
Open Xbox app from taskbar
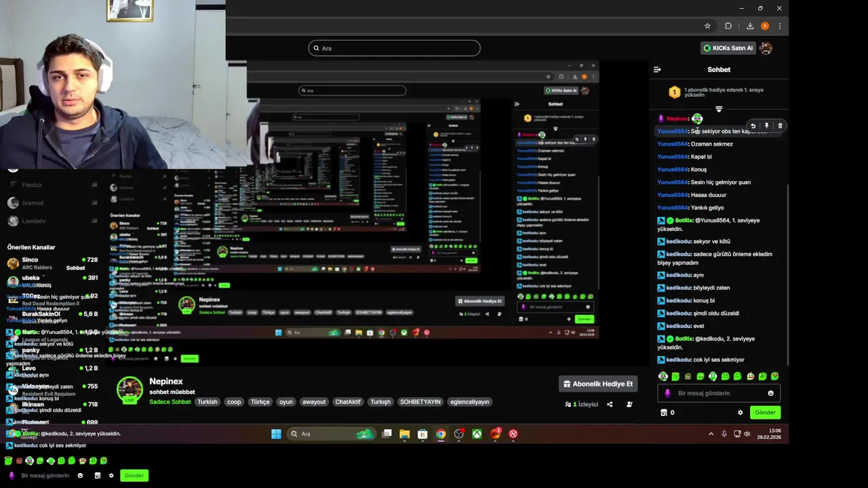click(477, 434)
